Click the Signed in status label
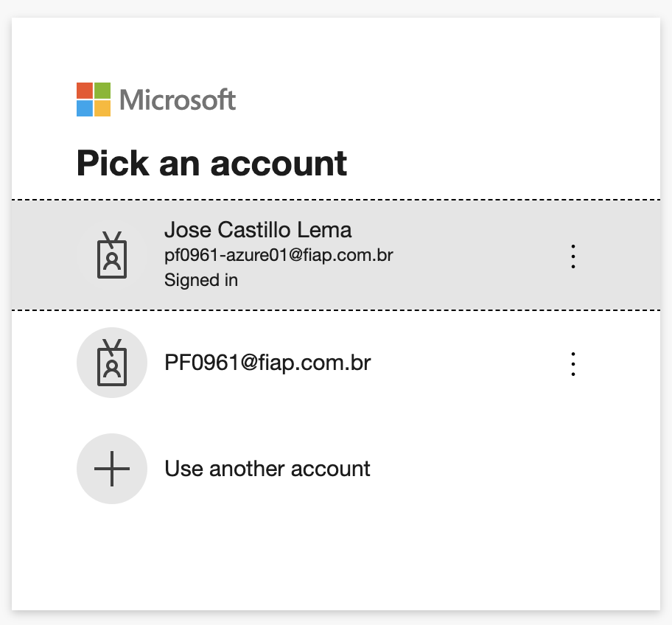The height and width of the screenshot is (625, 672). [x=200, y=280]
